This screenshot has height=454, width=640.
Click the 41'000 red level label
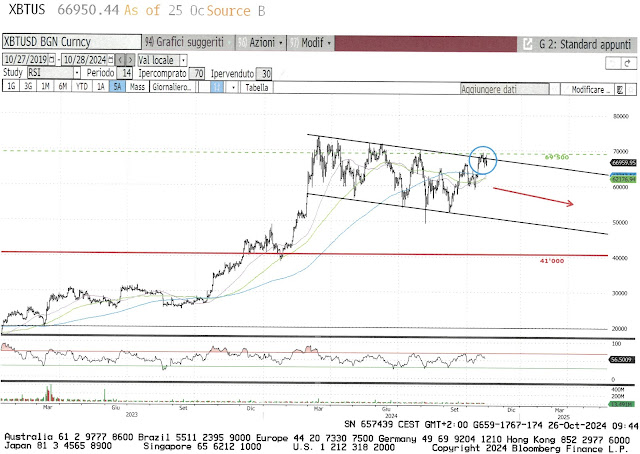[551, 260]
